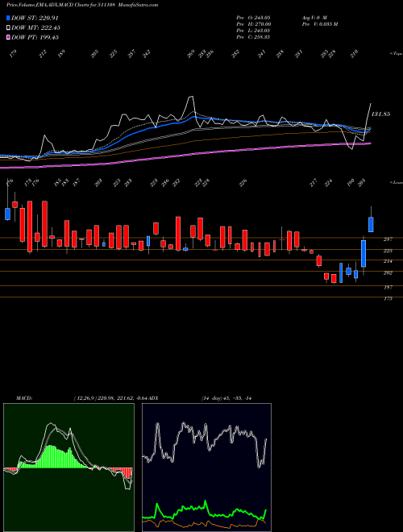Viewport: 403px width, 532px height.
Task: Click the MACD heading above green panel
Action: pyautogui.click(x=23, y=398)
